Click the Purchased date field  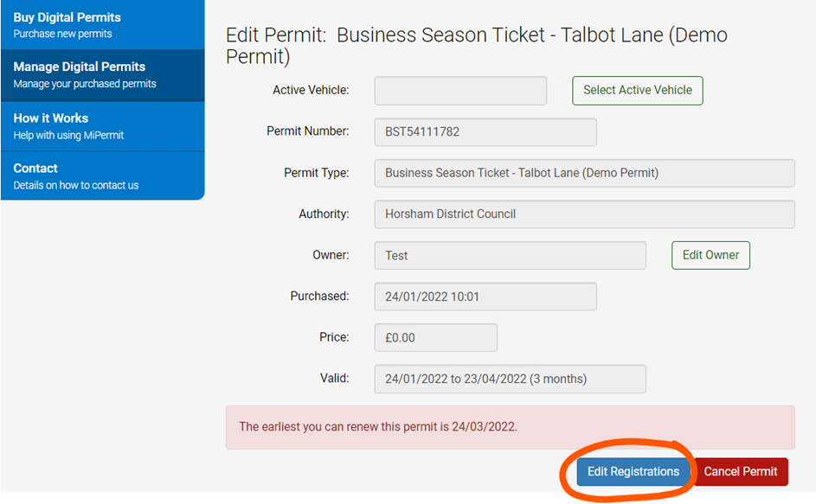point(485,296)
